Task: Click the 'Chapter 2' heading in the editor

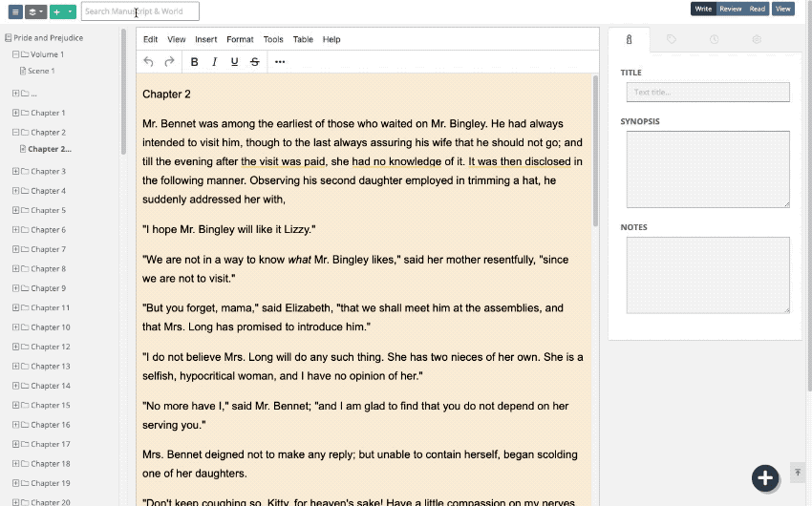Action: (x=166, y=95)
